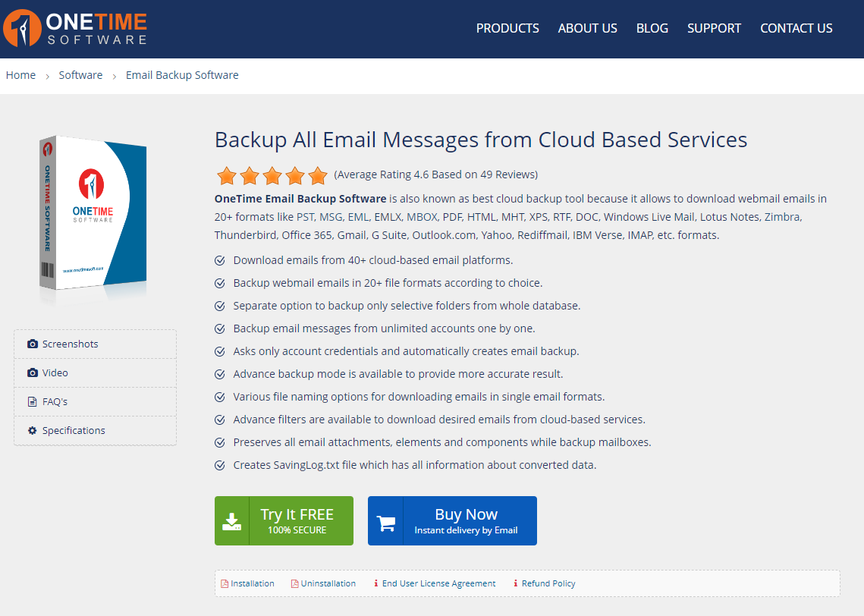Image resolution: width=864 pixels, height=616 pixels.
Task: Click Home in the breadcrumb trail
Action: tap(20, 74)
